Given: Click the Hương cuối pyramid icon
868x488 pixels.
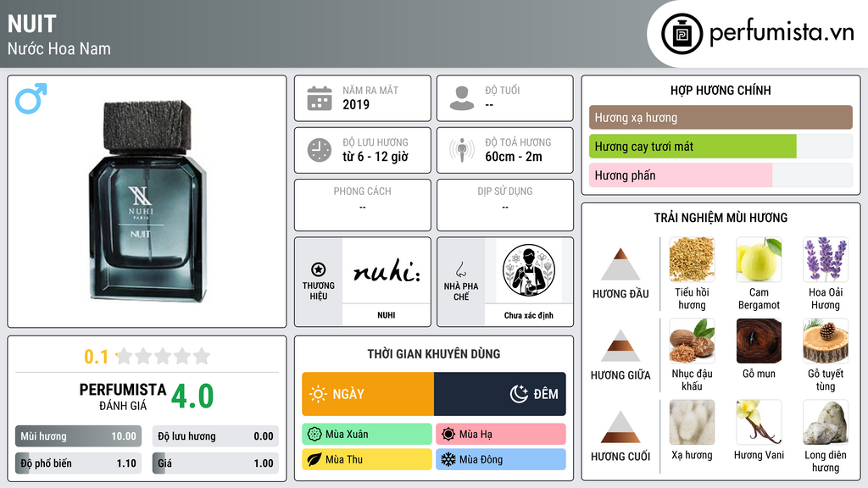Looking at the screenshot, I should tap(620, 427).
